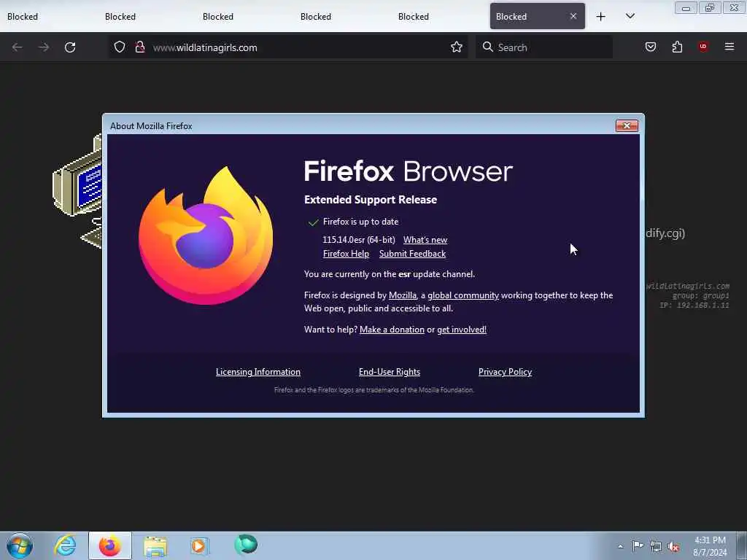Image resolution: width=747 pixels, height=560 pixels.
Task: Open the End-User Rights link
Action: [x=390, y=372]
